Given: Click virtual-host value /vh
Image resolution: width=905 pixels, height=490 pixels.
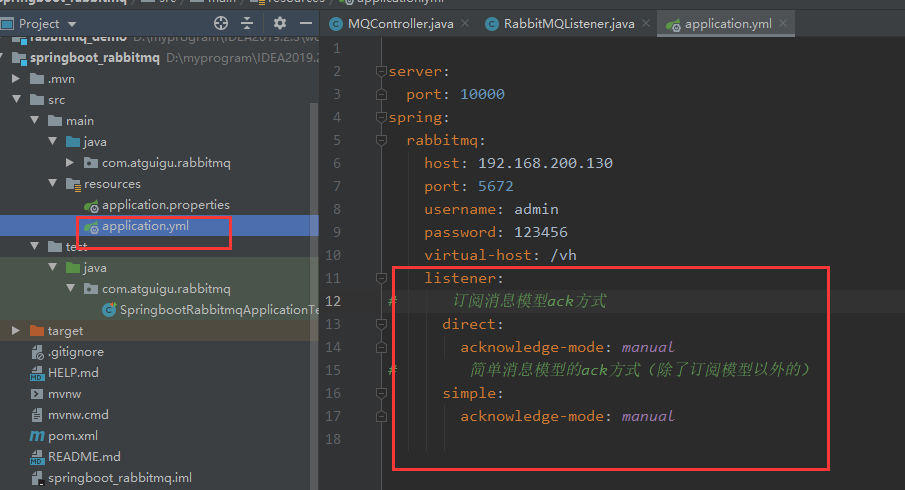Looking at the screenshot, I should coord(563,255).
